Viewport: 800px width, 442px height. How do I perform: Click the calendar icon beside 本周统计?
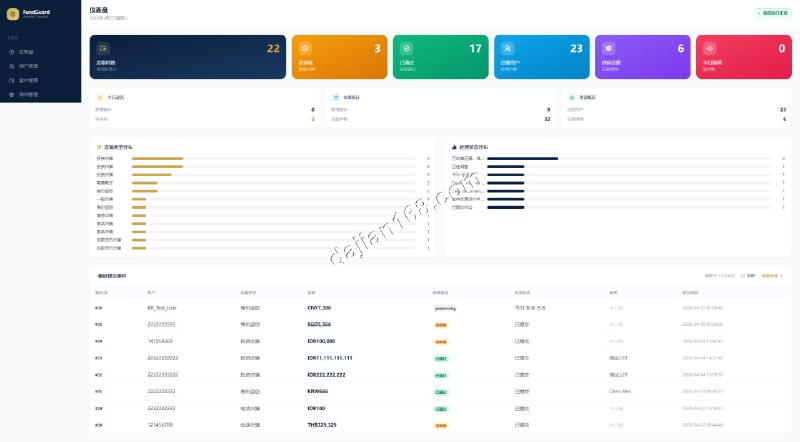(x=335, y=97)
